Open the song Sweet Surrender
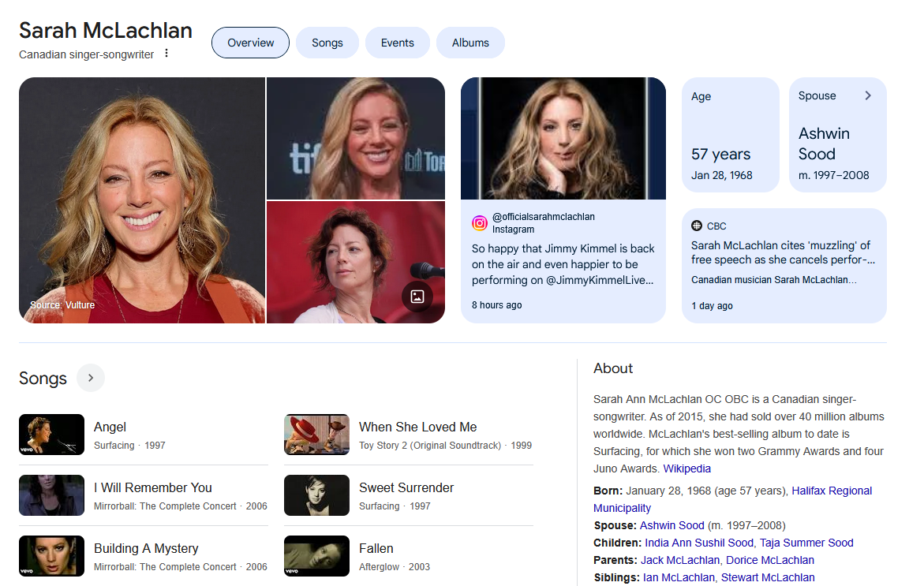The image size is (924, 586). point(406,487)
